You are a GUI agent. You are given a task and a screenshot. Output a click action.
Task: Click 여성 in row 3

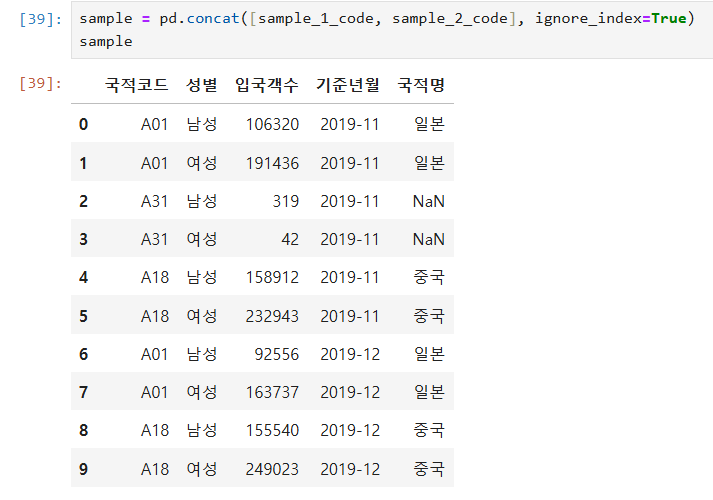pos(201,239)
